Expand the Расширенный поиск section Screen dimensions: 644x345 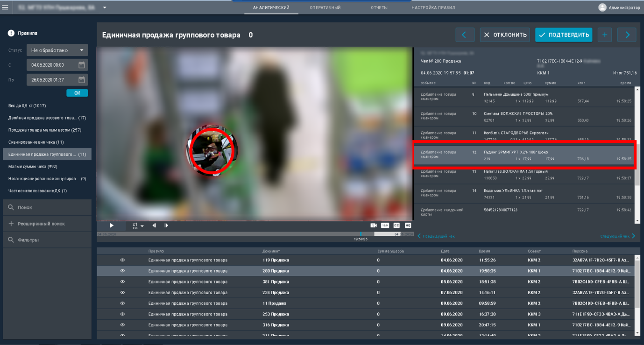(x=47, y=224)
